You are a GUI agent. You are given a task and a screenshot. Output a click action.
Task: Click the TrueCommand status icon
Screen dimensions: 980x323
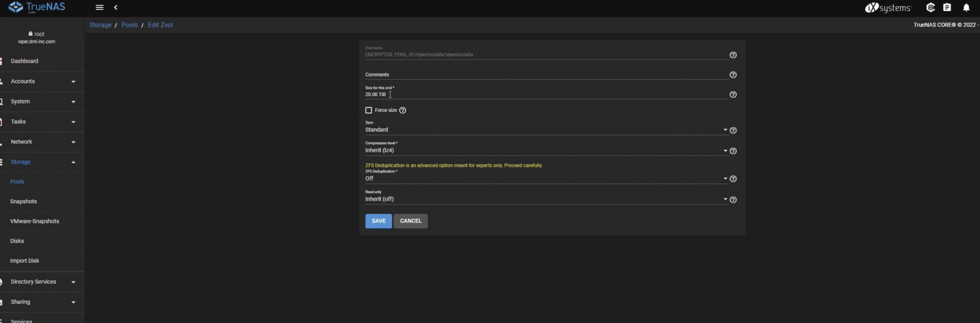[930, 8]
